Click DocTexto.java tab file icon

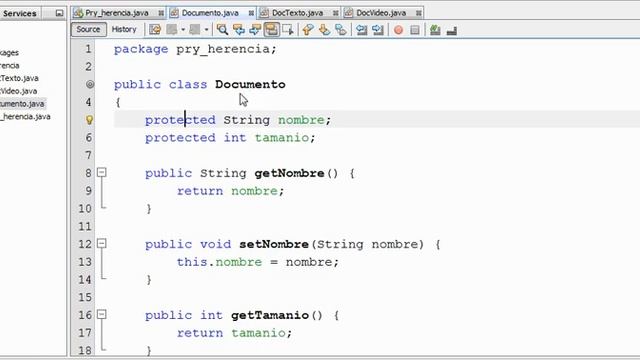264,13
